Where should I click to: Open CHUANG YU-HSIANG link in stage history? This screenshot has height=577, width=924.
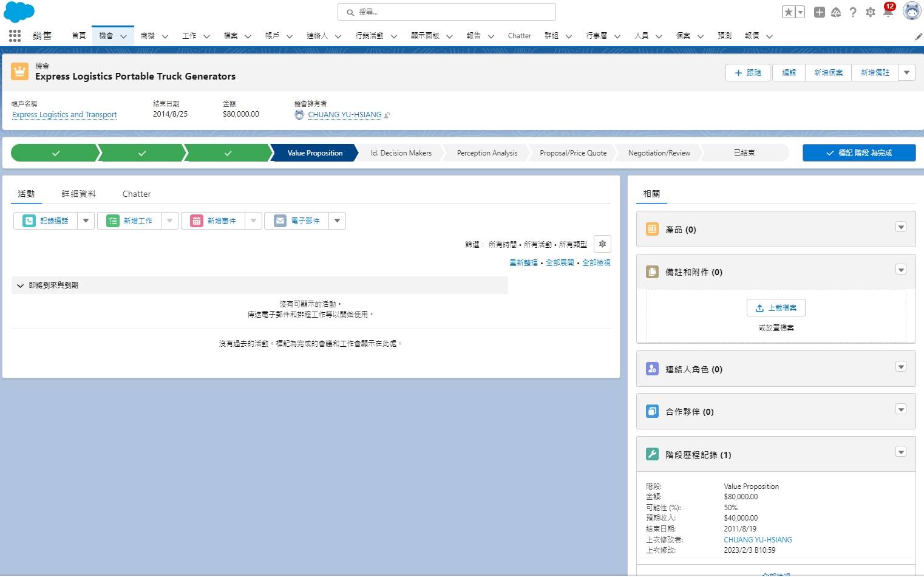(x=758, y=540)
